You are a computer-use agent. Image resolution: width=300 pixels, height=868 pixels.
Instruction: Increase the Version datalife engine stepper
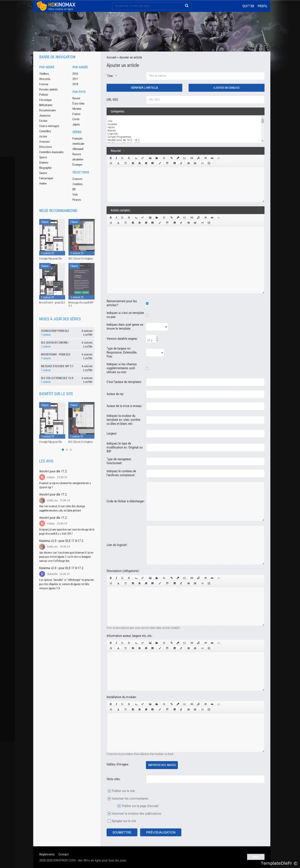[157, 337]
